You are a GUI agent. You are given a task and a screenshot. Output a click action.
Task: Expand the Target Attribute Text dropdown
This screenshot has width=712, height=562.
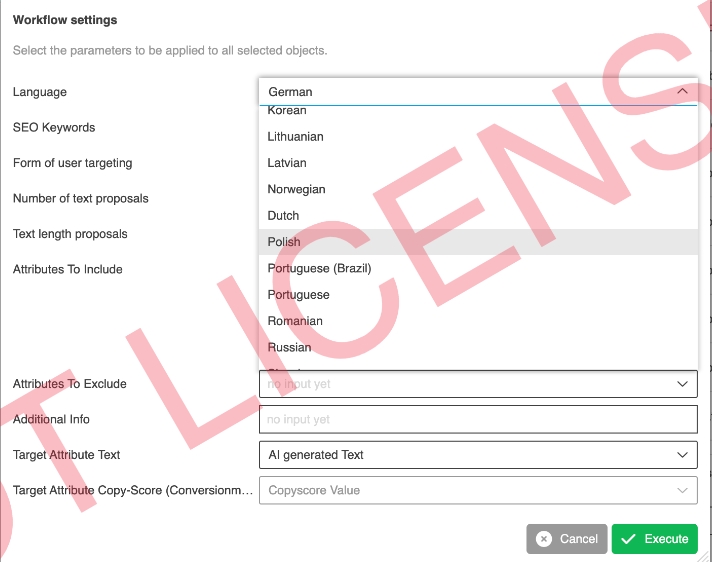[683, 455]
